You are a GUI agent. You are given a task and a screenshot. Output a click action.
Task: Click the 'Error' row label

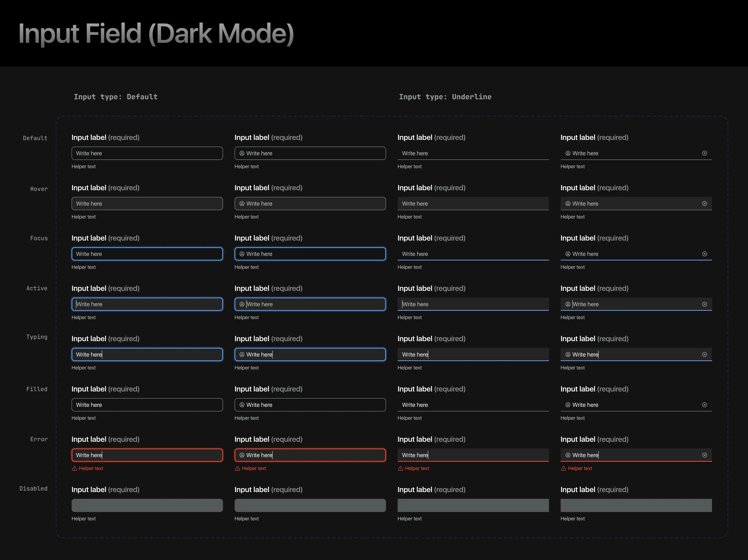[39, 439]
